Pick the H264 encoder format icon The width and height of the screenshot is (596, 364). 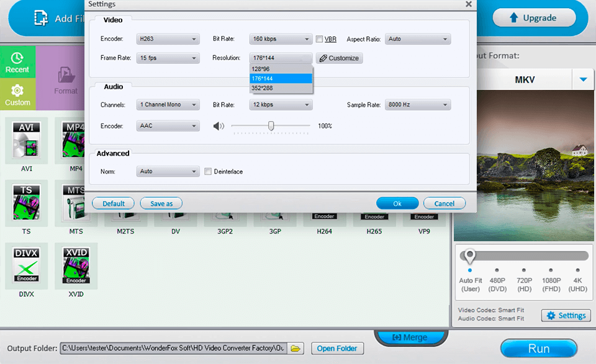[x=324, y=217]
